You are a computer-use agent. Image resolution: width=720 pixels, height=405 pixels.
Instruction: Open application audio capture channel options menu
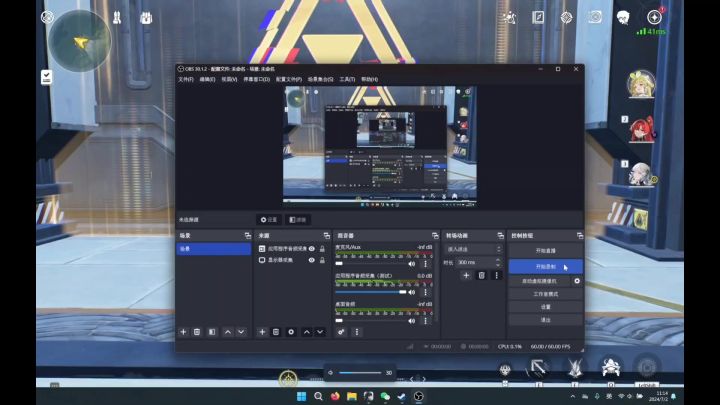click(425, 292)
